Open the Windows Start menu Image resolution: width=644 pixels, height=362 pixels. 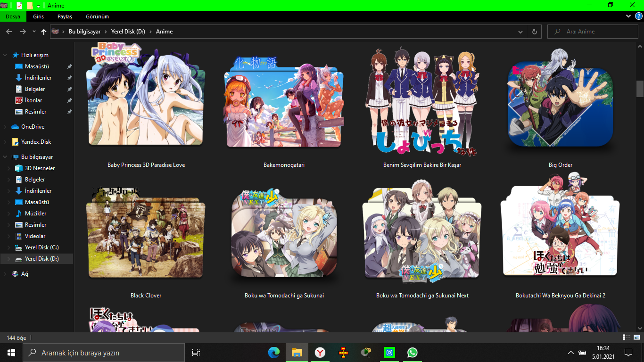pos(11,353)
